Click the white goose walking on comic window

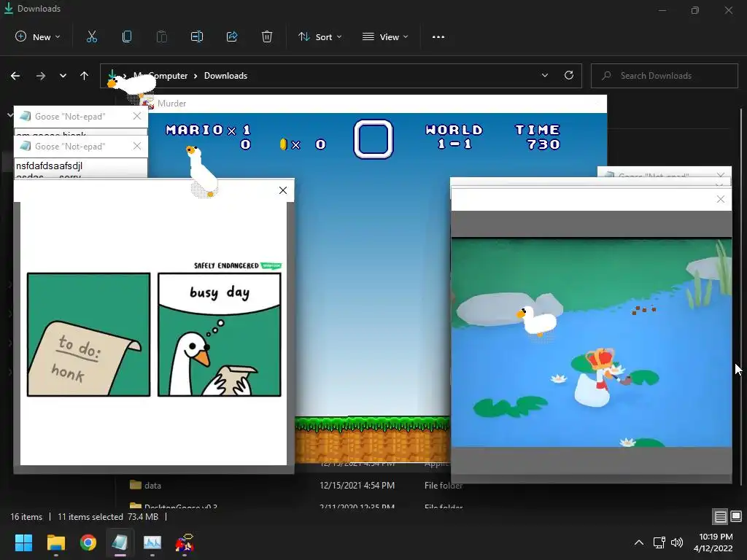pyautogui.click(x=202, y=171)
